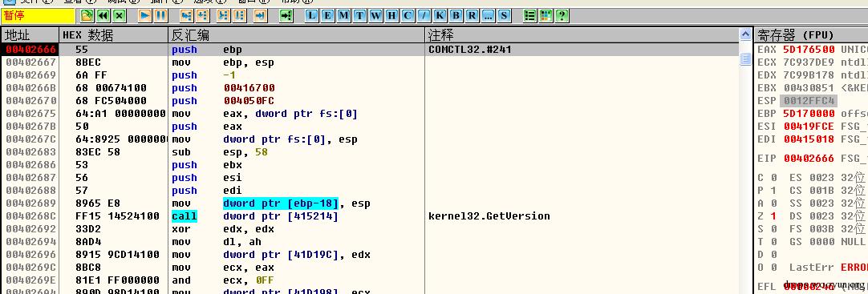Select the mov dl, ah instruction
The width and height of the screenshot is (868, 294).
coord(217,241)
